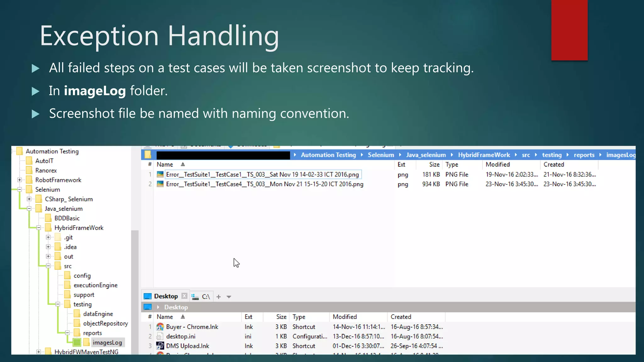Select the config folder in tree
644x362 pixels.
[x=82, y=276]
